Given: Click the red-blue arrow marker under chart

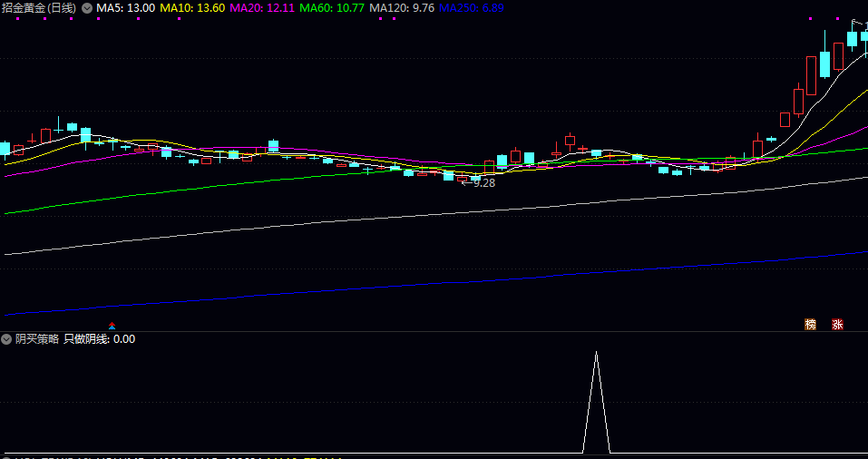Looking at the screenshot, I should pos(112,325).
